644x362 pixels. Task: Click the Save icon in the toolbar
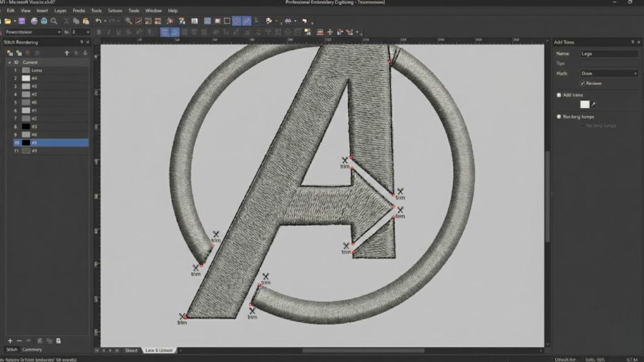coord(22,20)
